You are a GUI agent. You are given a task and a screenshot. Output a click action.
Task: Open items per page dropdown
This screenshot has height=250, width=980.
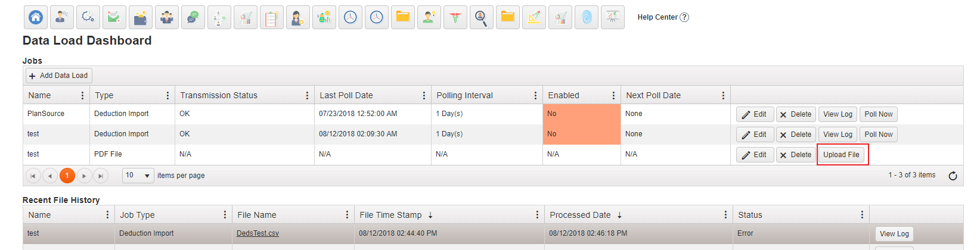coord(138,176)
